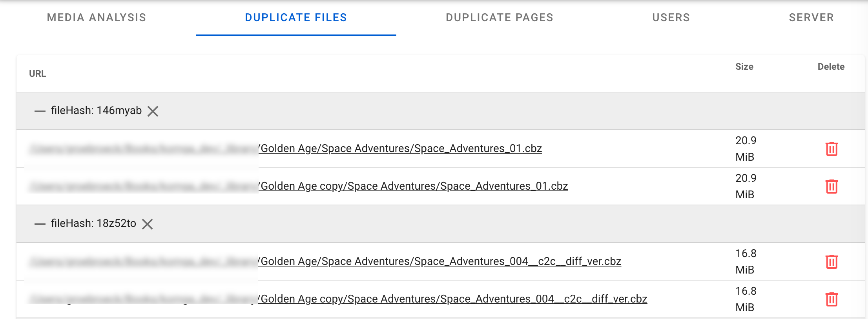Delete Space_Adventures_01.cbz from Golden Age copy

pyautogui.click(x=832, y=187)
